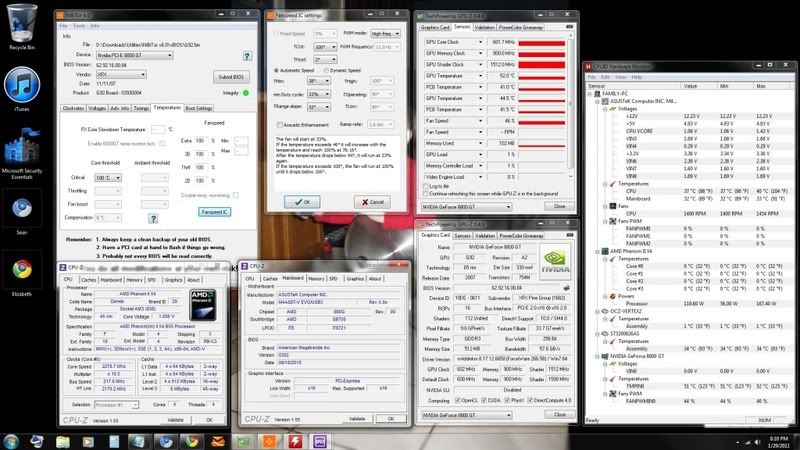The image size is (800, 450).
Task: Open the Tools menu in NiBiTor
Action: tap(79, 26)
